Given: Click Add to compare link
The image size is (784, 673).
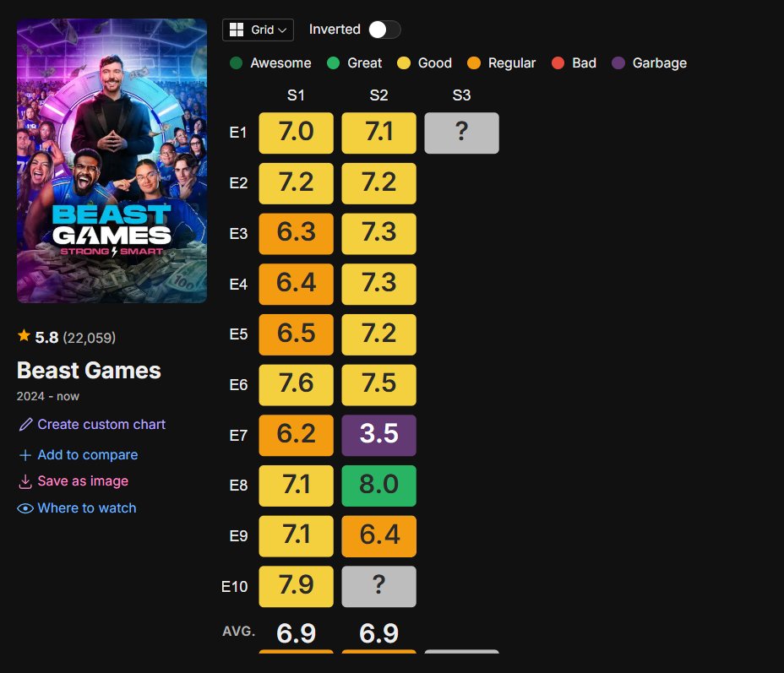Looking at the screenshot, I should pos(88,454).
